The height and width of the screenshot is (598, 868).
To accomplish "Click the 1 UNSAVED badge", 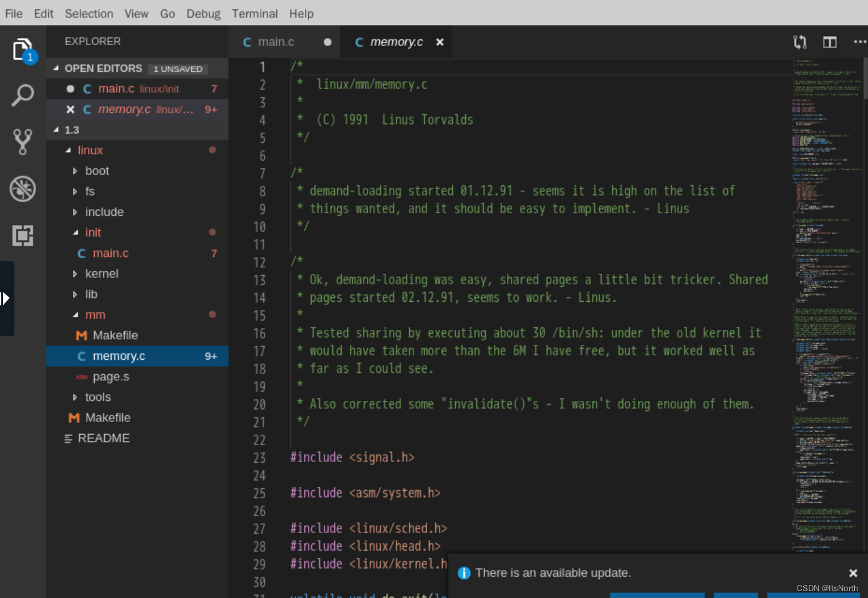I will pos(178,69).
